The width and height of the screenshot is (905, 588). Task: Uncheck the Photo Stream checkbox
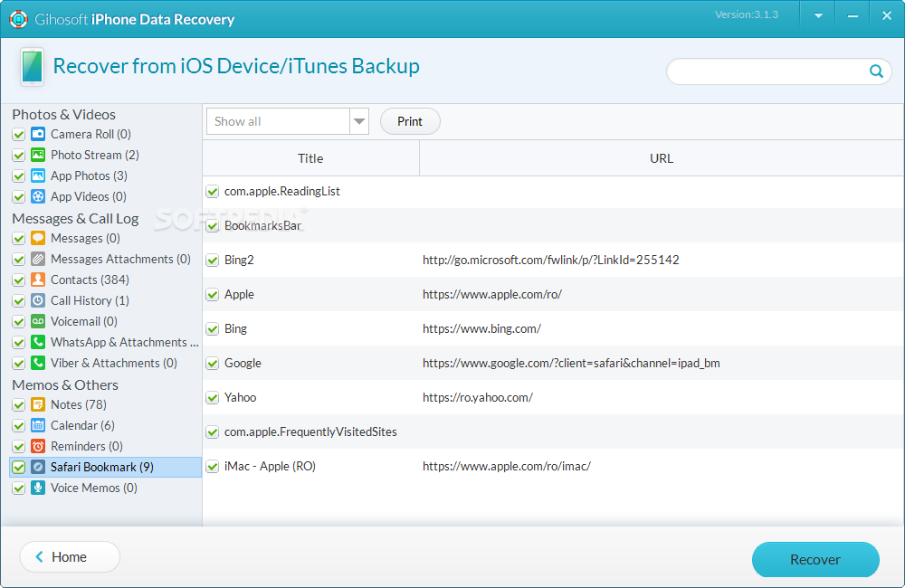[x=18, y=156]
